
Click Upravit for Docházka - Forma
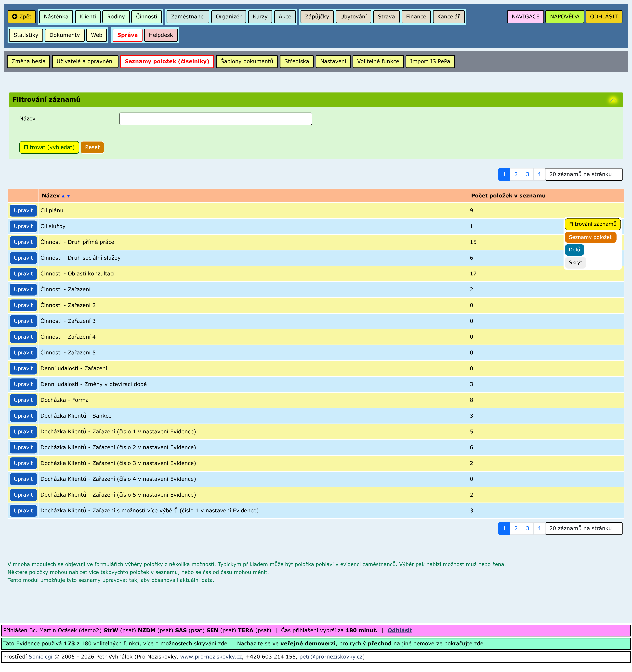coord(23,400)
